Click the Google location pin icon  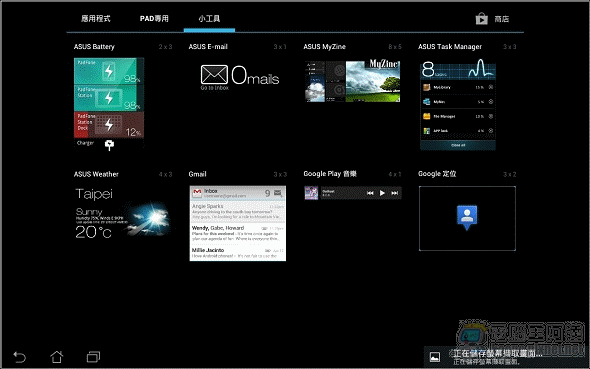467,217
